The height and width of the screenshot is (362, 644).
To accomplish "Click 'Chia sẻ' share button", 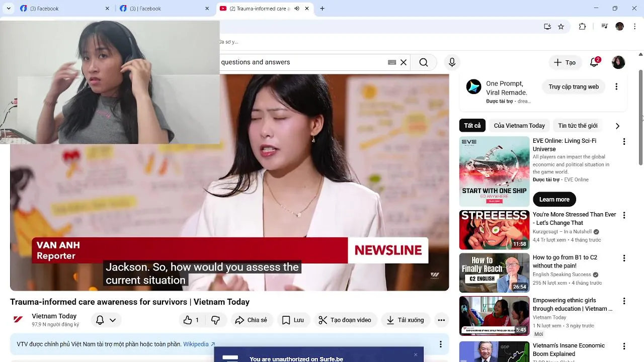I will click(251, 320).
